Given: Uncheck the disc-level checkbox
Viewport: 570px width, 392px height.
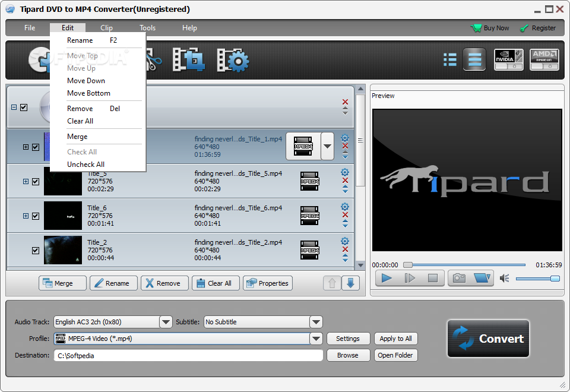Looking at the screenshot, I should 24,108.
